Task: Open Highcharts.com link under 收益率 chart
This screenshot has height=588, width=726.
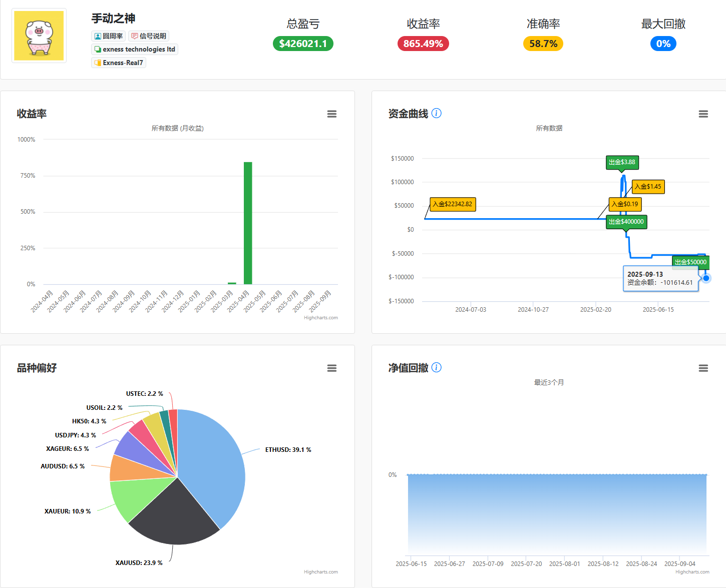Action: [x=321, y=318]
